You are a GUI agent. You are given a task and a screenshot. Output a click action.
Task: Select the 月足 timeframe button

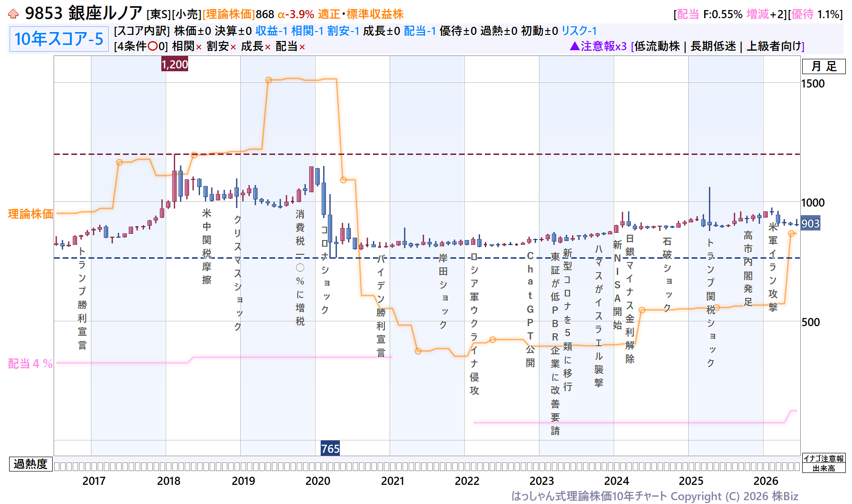(824, 66)
